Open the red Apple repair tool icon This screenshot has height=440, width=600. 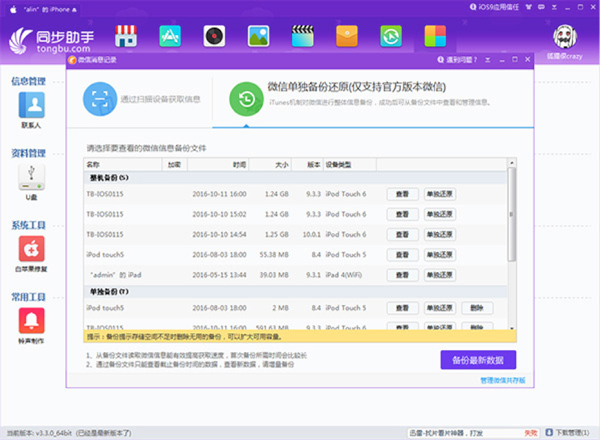tap(31, 249)
